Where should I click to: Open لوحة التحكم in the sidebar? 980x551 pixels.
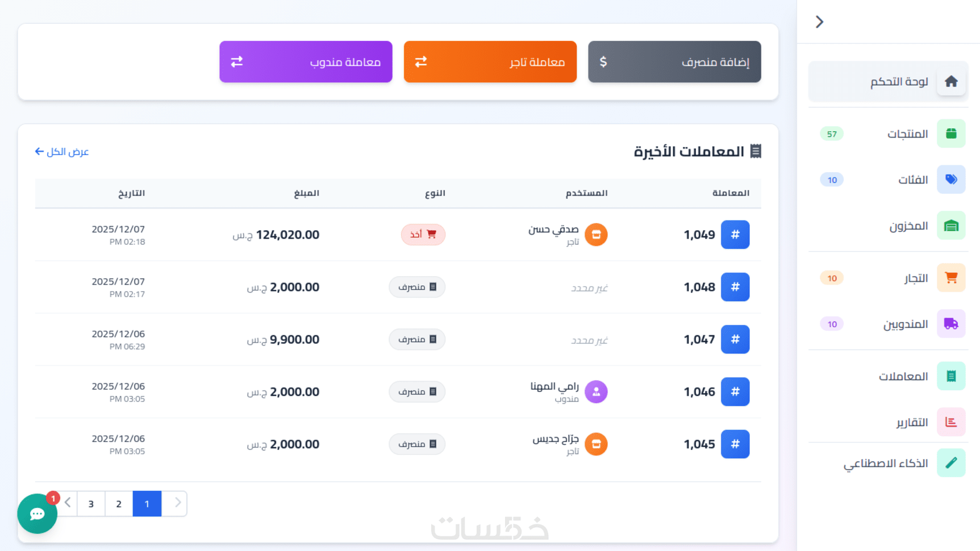tap(899, 82)
